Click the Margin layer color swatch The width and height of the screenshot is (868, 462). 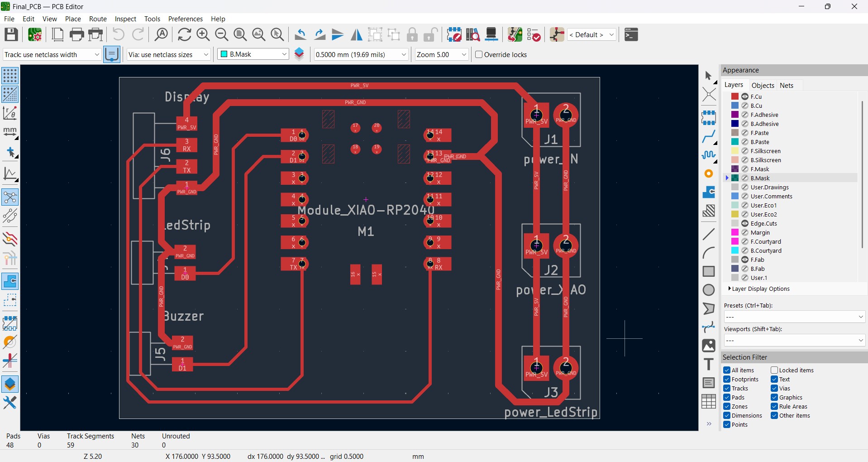point(735,232)
